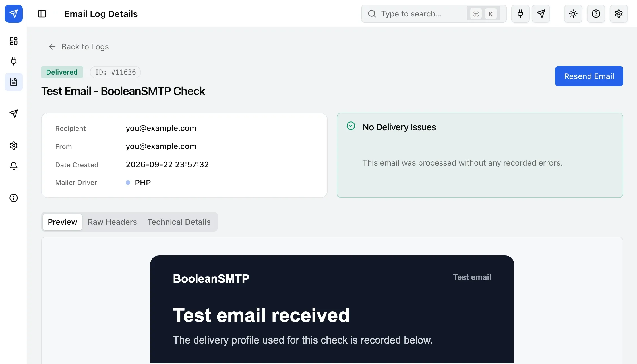Click the No Delivery Issues check icon
The height and width of the screenshot is (364, 637).
[x=351, y=126]
